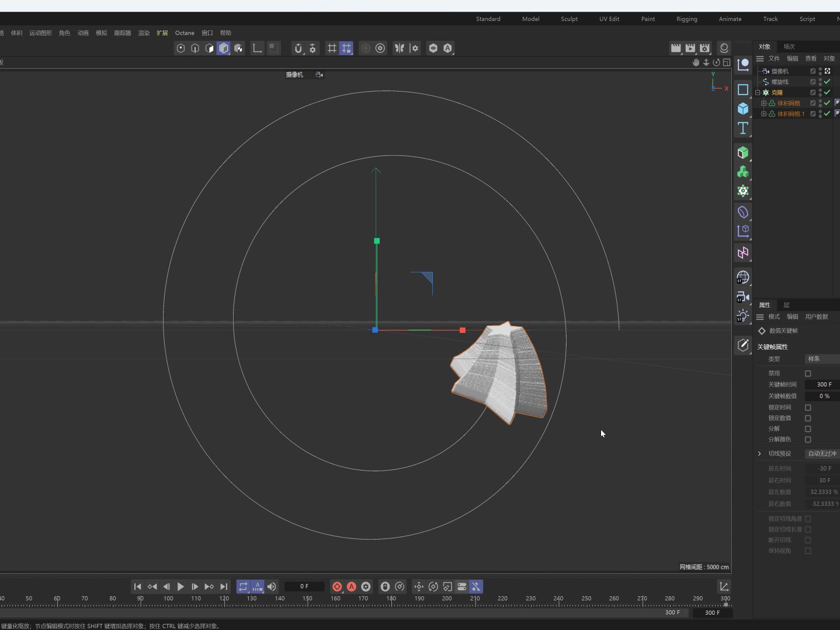Enable Autokeying with the red A icon
This screenshot has width=840, height=630.
coord(351,587)
